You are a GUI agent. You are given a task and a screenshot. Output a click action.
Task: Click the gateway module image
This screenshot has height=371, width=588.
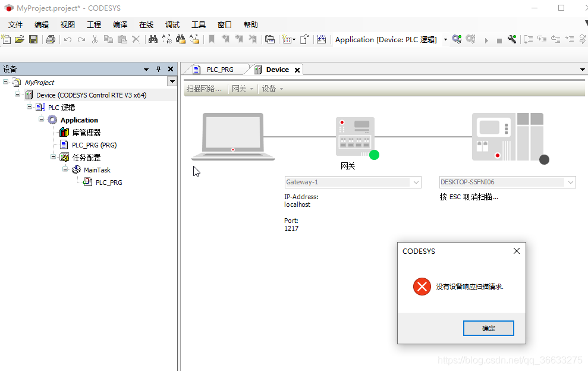pos(355,137)
